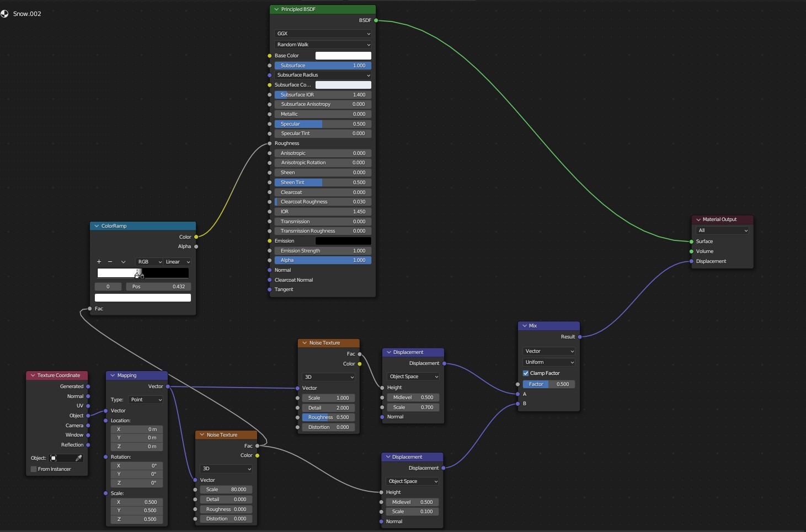This screenshot has width=806, height=532.
Task: Click the Emission Strength field
Action: [323, 251]
